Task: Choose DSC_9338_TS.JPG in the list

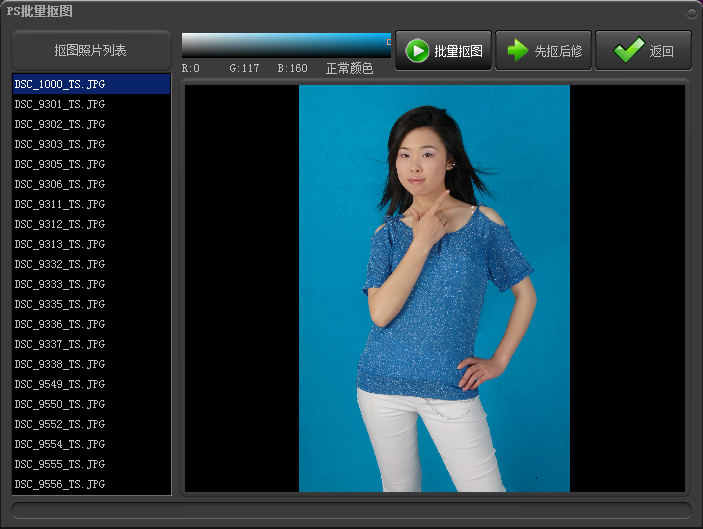Action: coord(60,364)
